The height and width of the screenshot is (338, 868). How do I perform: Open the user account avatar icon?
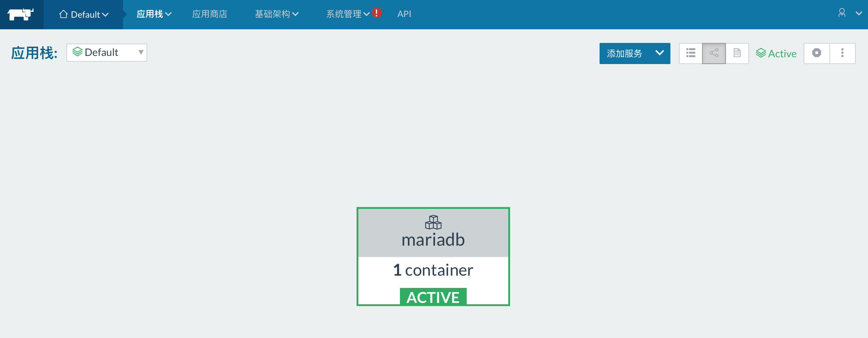tap(842, 13)
